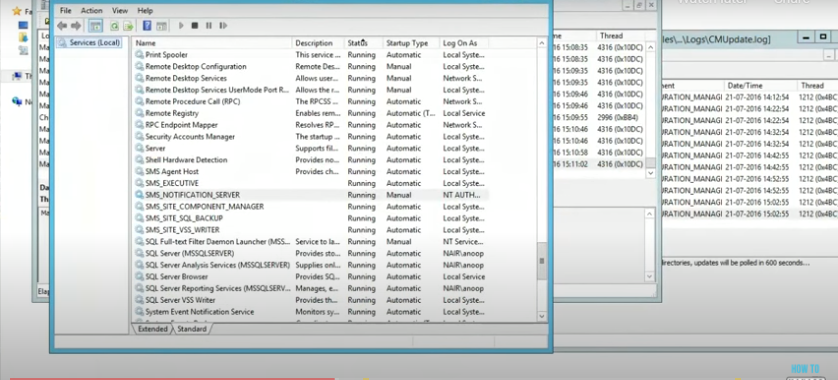This screenshot has width=838, height=380.
Task: Click the Favorites star icon in Explorer
Action: [x=16, y=11]
